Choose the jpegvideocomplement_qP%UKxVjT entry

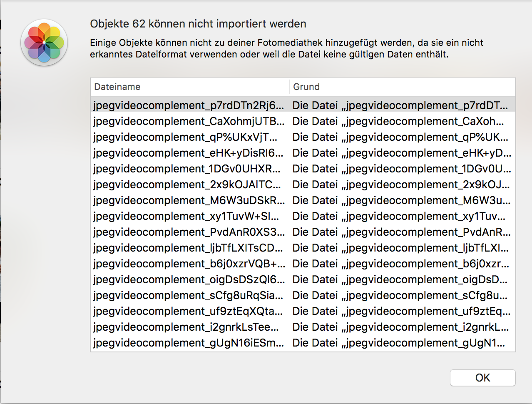185,137
